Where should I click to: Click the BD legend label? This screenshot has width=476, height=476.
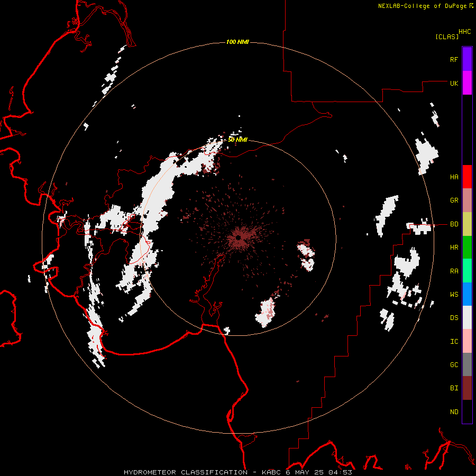454,224
